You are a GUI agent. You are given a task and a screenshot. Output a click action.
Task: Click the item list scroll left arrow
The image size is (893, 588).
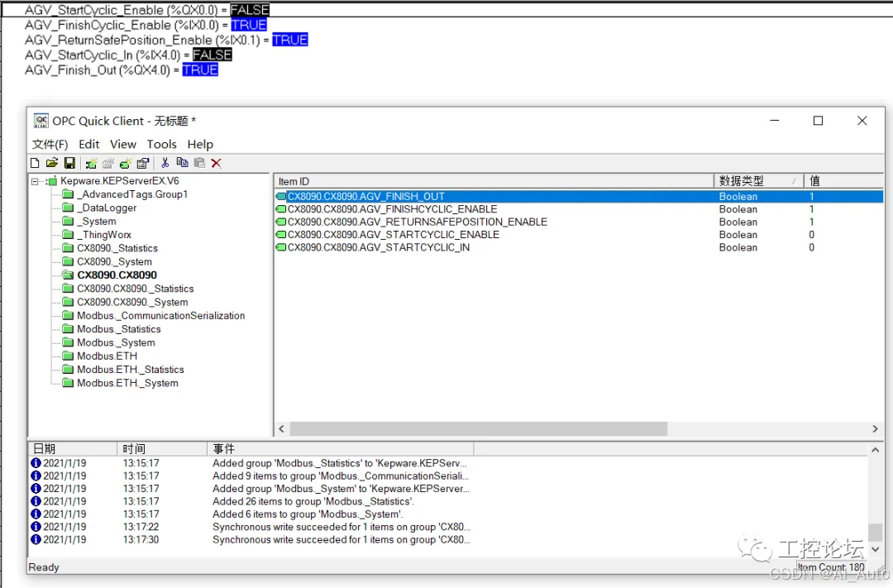[x=281, y=428]
